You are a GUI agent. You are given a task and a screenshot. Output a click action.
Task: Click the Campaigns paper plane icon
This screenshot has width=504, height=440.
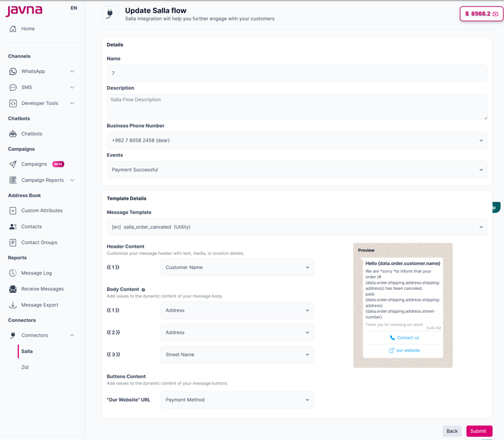point(13,164)
